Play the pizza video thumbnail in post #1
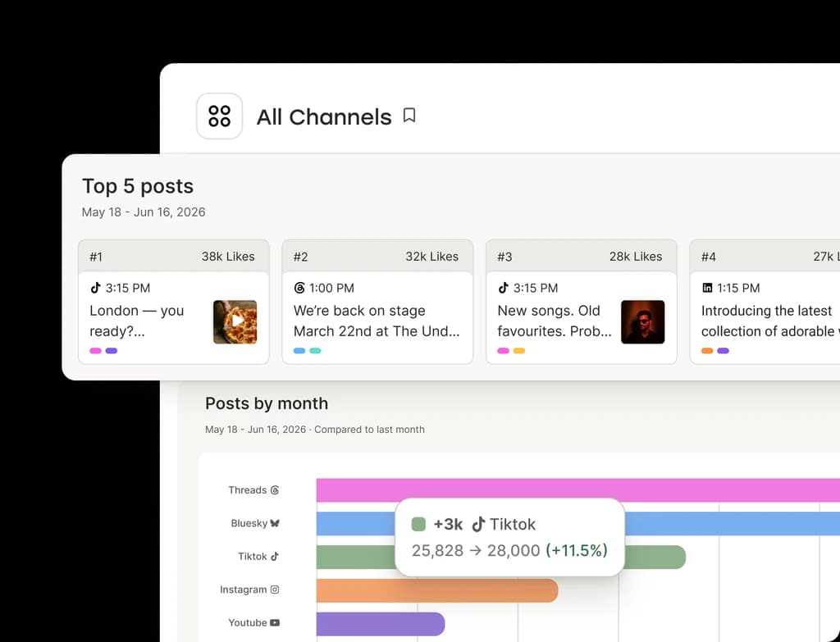 pyautogui.click(x=235, y=321)
